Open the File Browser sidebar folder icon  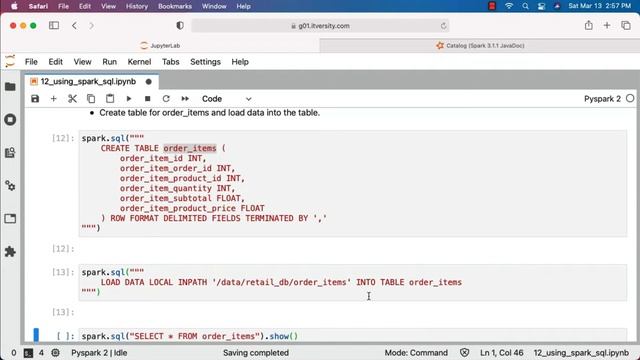click(10, 87)
